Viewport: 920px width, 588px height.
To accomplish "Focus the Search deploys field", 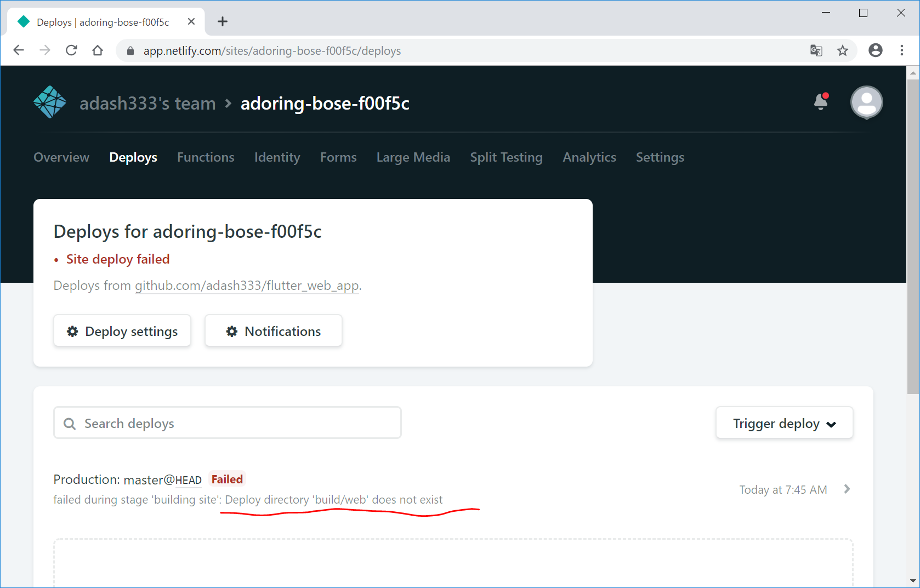I will tap(236, 424).
